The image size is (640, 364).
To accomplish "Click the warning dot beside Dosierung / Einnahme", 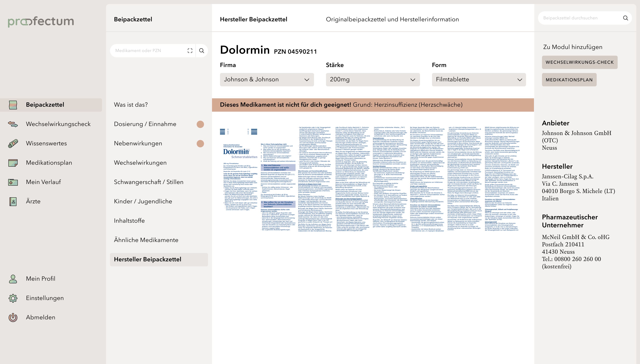I will [200, 124].
